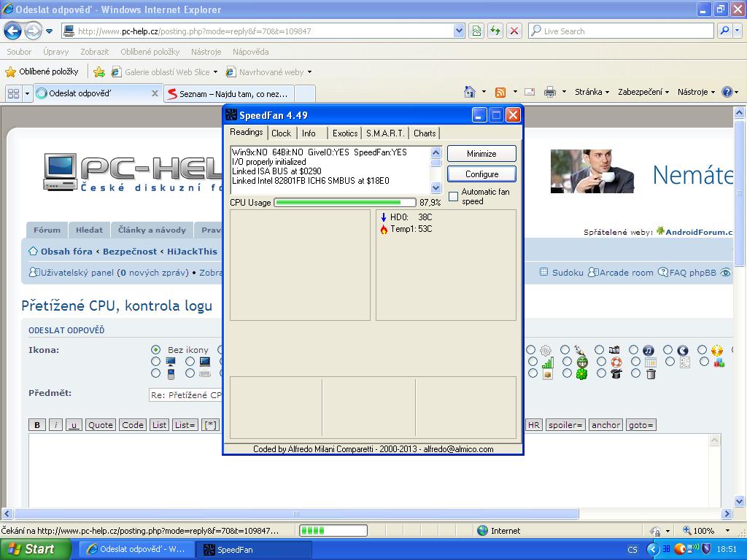Click the Sudoku link icon in forum bar

[543, 273]
